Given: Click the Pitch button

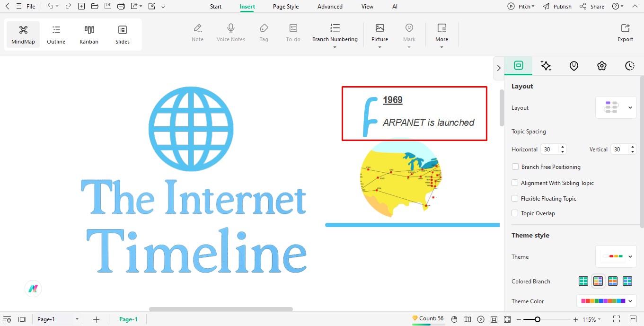Looking at the screenshot, I should (521, 7).
